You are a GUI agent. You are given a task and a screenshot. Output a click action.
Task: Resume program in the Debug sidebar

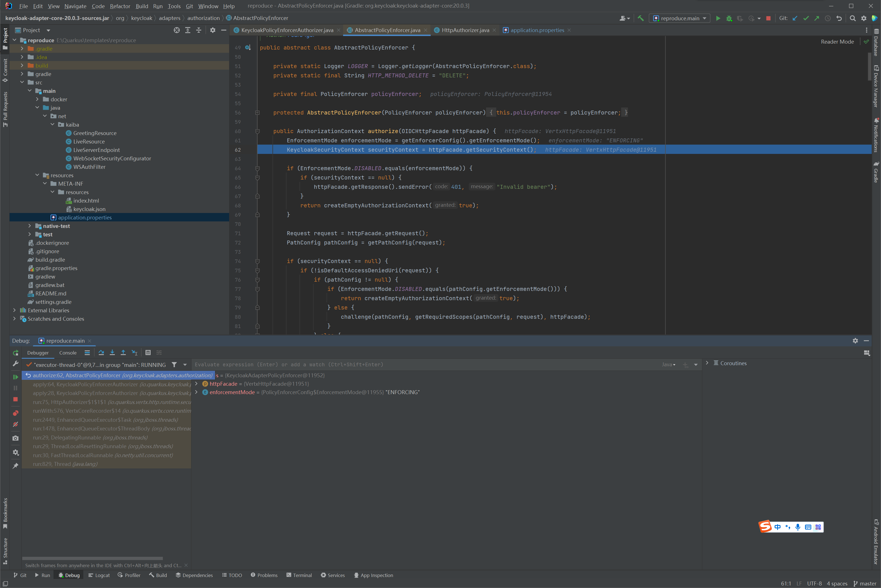[x=15, y=377]
